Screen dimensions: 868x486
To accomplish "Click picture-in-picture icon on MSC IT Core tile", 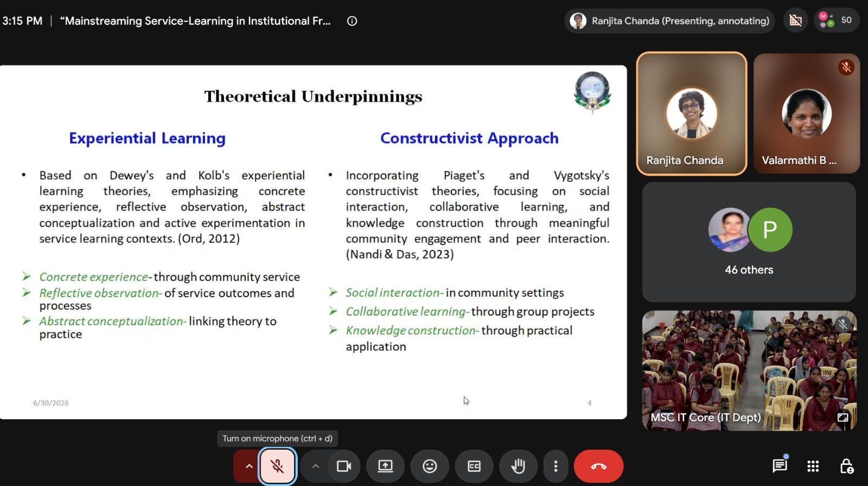I will click(x=843, y=417).
